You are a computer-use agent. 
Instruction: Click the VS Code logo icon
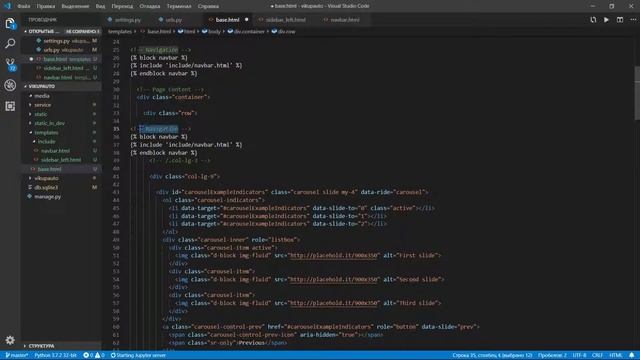click(7, 6)
